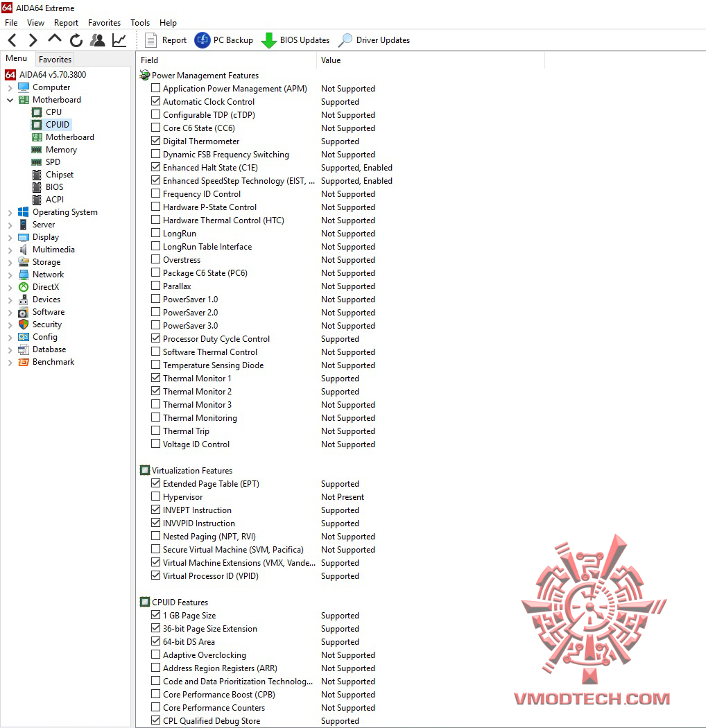Open the Report menu
This screenshot has width=706, height=728.
66,23
